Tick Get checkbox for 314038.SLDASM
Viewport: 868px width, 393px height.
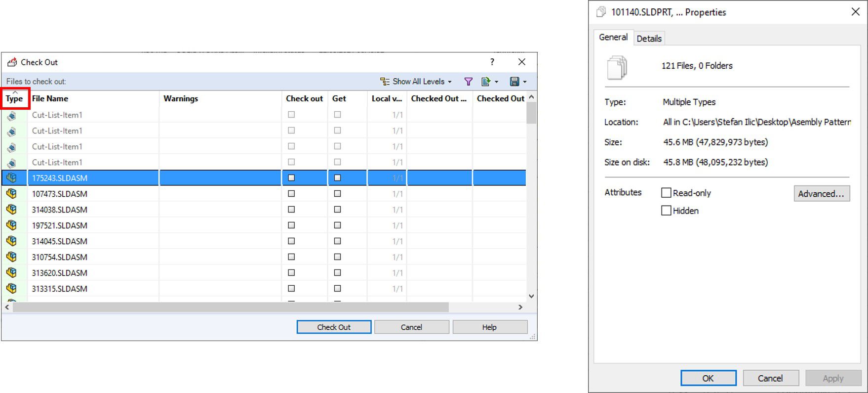[x=337, y=210]
